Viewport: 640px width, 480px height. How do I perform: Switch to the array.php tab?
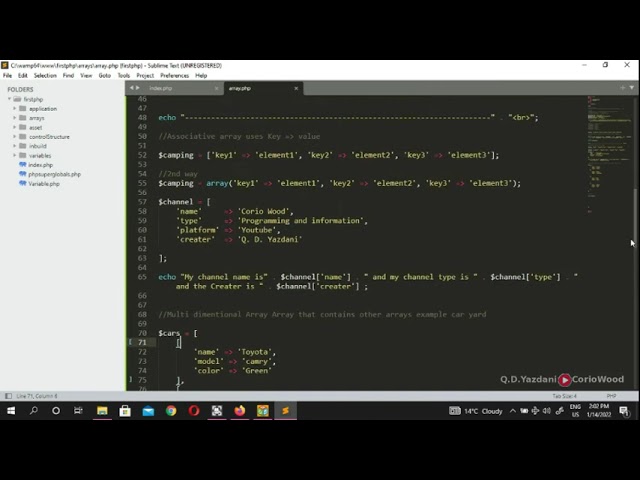click(x=240, y=88)
